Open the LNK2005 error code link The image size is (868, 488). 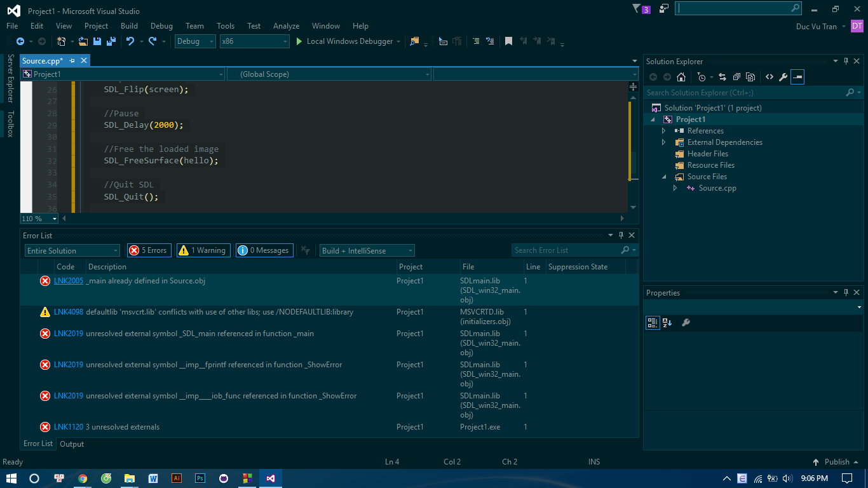pos(68,281)
